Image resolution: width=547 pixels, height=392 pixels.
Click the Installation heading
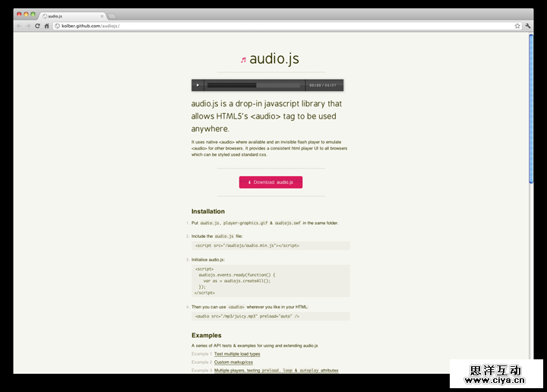pyautogui.click(x=208, y=211)
